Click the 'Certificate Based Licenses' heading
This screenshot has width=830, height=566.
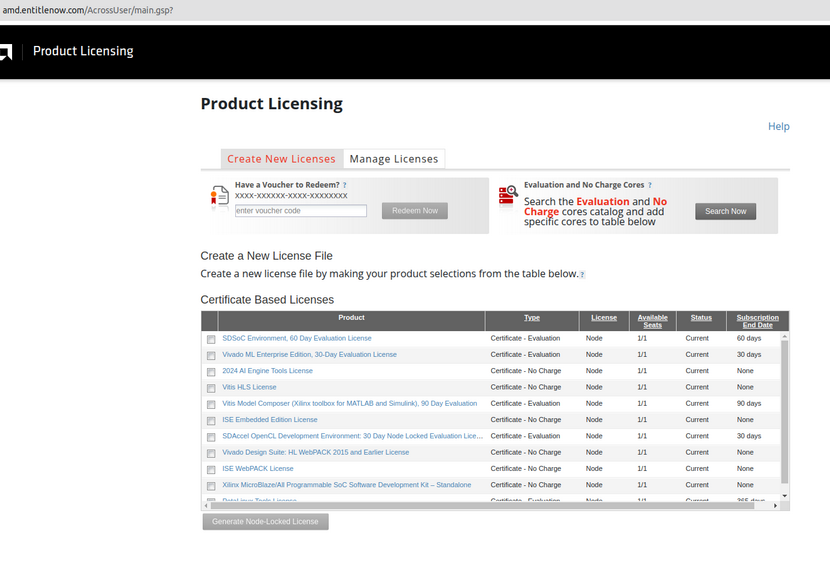click(x=267, y=300)
